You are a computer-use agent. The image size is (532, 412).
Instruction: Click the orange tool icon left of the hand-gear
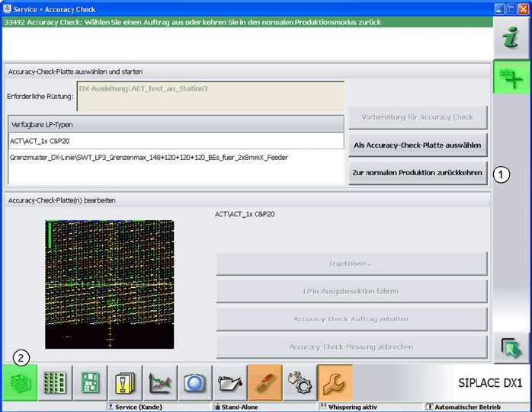(264, 382)
